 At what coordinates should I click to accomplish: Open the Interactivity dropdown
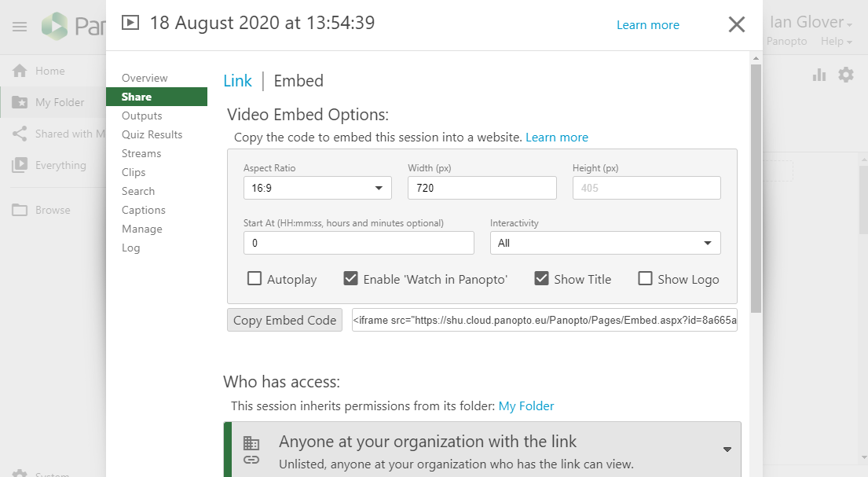coord(605,243)
